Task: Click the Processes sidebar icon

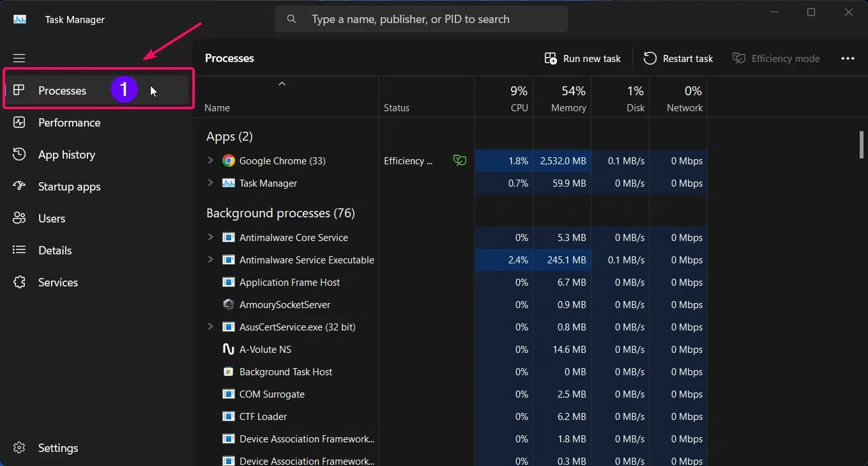Action: [x=19, y=90]
